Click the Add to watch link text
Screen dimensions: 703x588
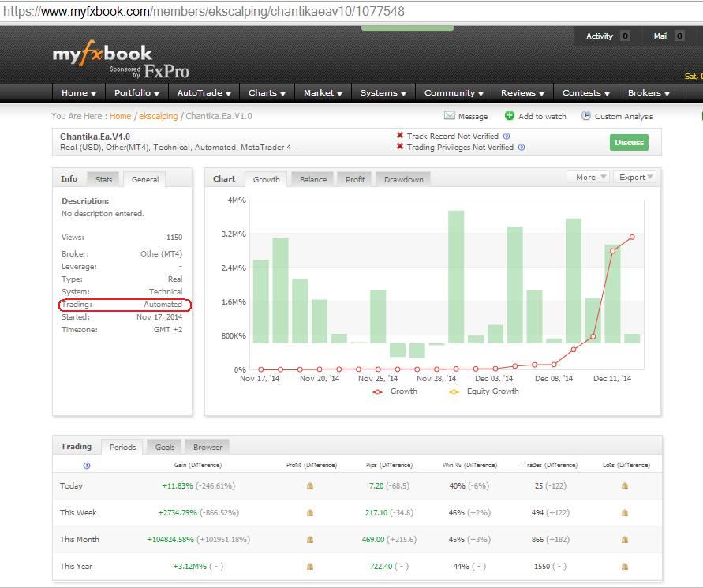(542, 116)
